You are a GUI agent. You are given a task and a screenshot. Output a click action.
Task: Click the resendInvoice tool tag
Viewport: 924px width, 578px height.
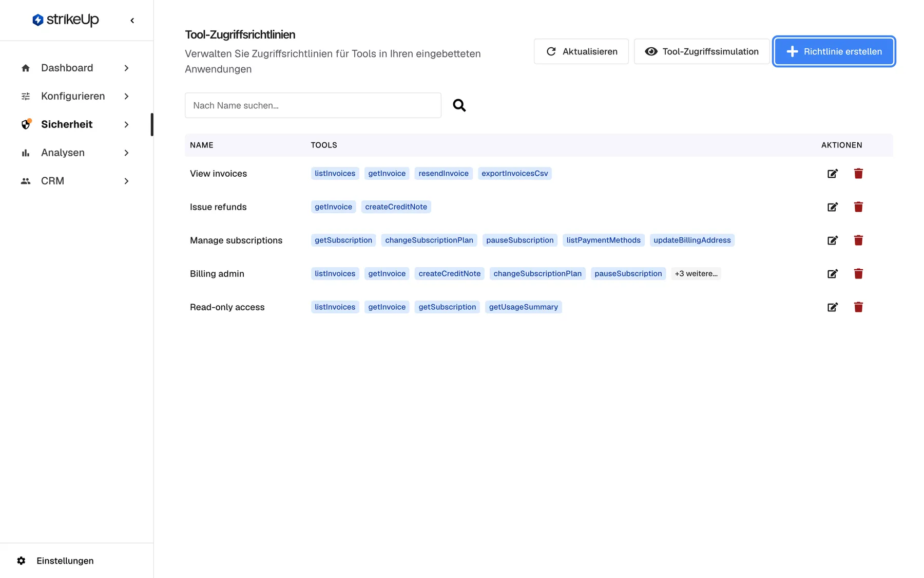[444, 174]
